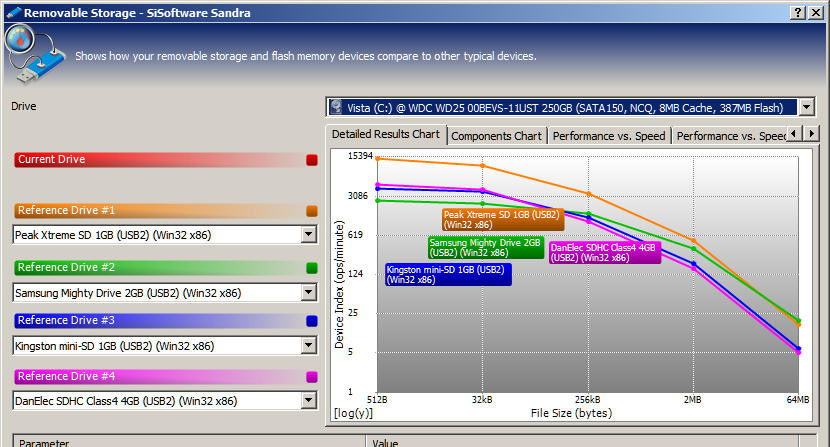Click the removable storage USB gauge icon
Image resolution: width=830 pixels, height=447 pixels.
coord(34,55)
